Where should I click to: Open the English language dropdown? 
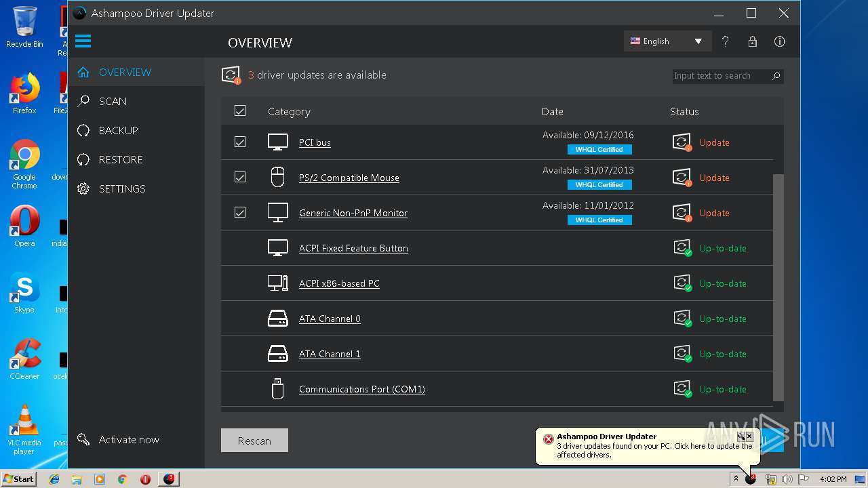(667, 41)
